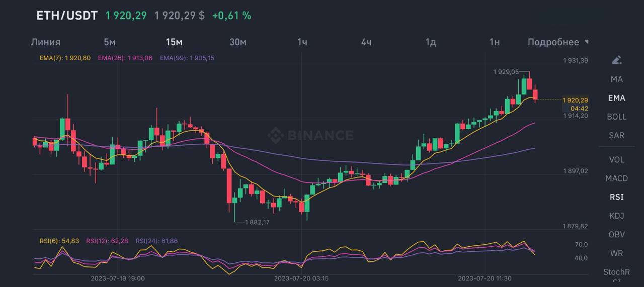Toggle the RSI sub-indicator
644x287 pixels.
(616, 197)
